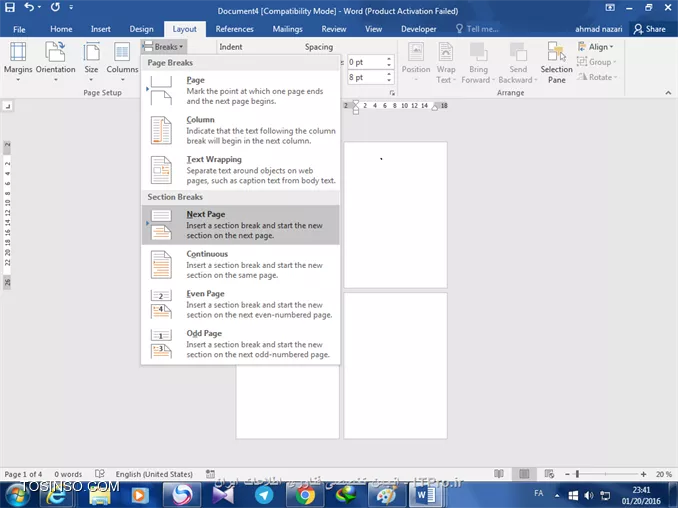Click the Redo/Repeat icon

55,7
